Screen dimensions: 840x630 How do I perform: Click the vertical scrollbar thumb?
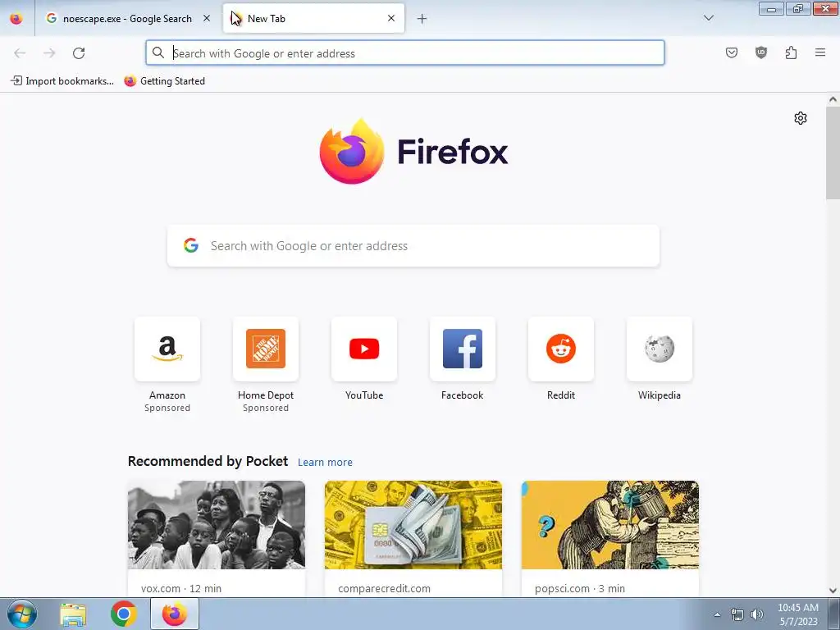pyautogui.click(x=833, y=153)
